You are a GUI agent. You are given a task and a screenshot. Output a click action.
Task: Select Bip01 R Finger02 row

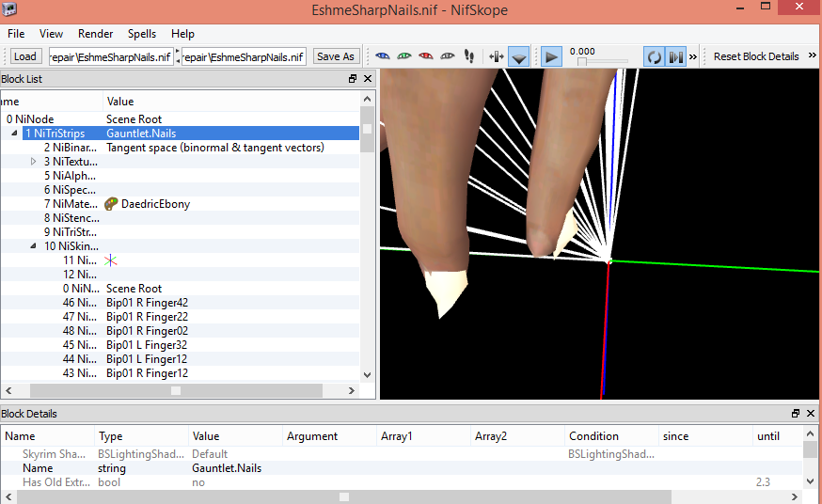pos(180,331)
